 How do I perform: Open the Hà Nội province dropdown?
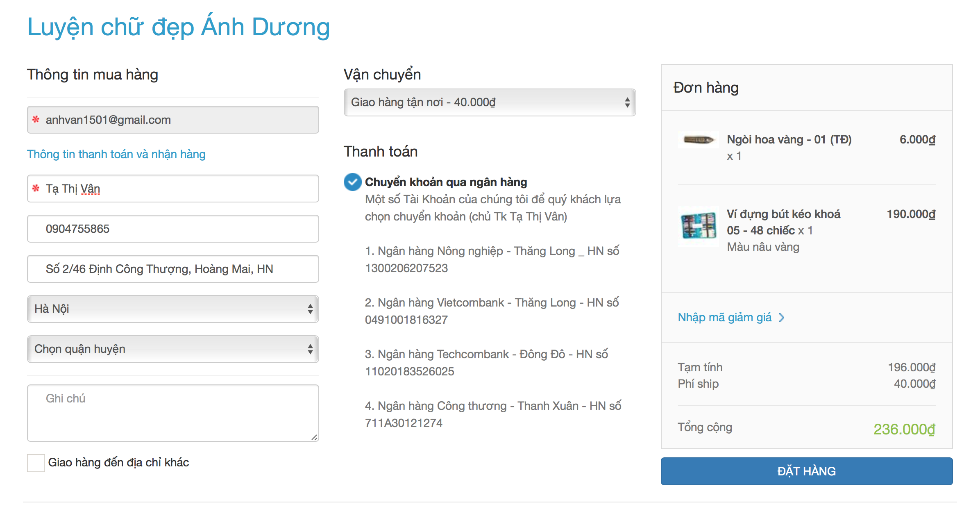[x=172, y=309]
